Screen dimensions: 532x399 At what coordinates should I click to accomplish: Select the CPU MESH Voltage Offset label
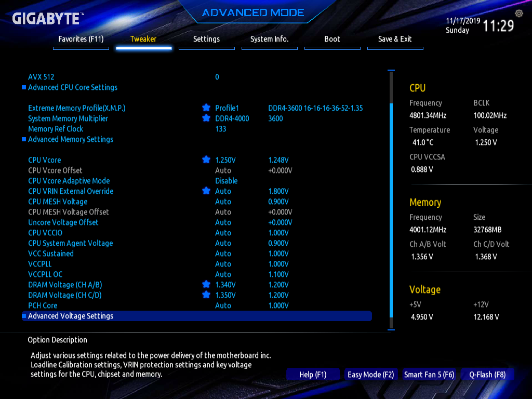[68, 212]
